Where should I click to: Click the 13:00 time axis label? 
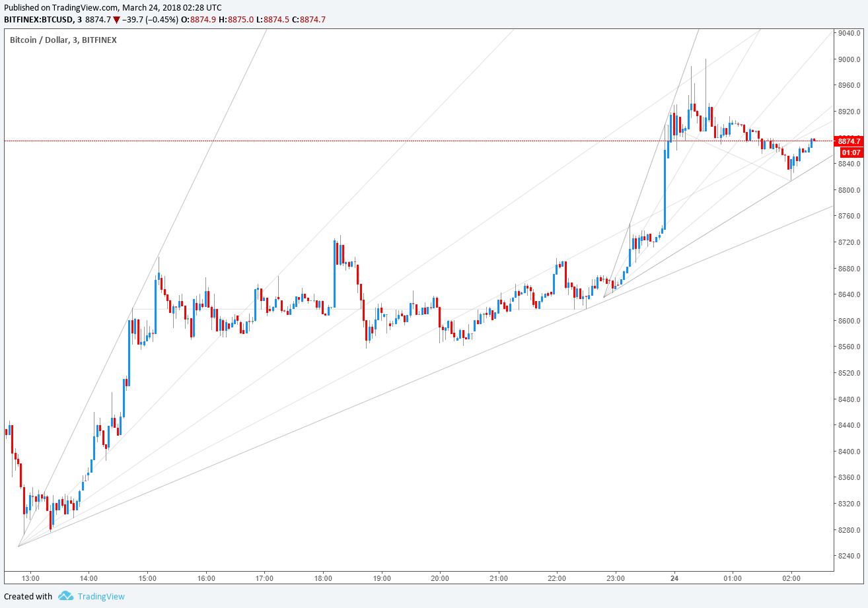[30, 578]
